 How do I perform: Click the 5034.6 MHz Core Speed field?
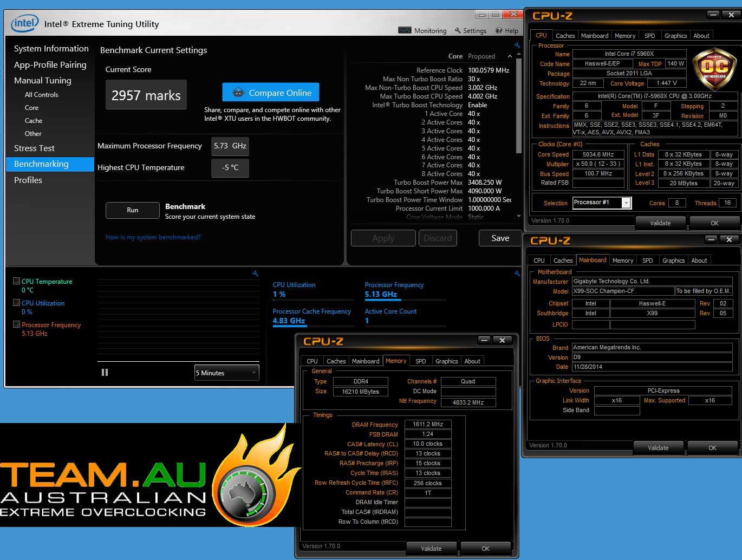coord(598,154)
